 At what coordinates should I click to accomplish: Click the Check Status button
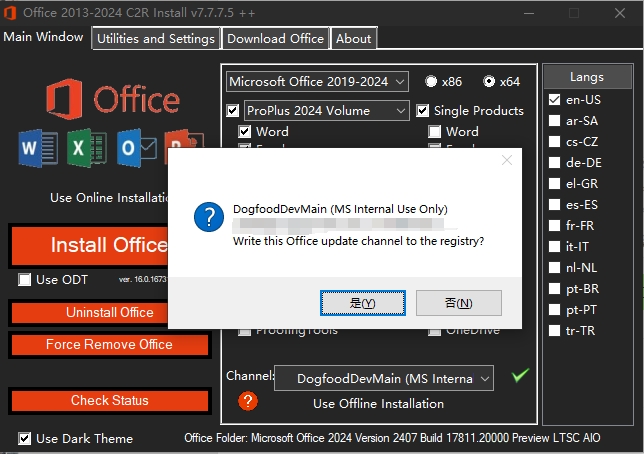[x=110, y=401]
